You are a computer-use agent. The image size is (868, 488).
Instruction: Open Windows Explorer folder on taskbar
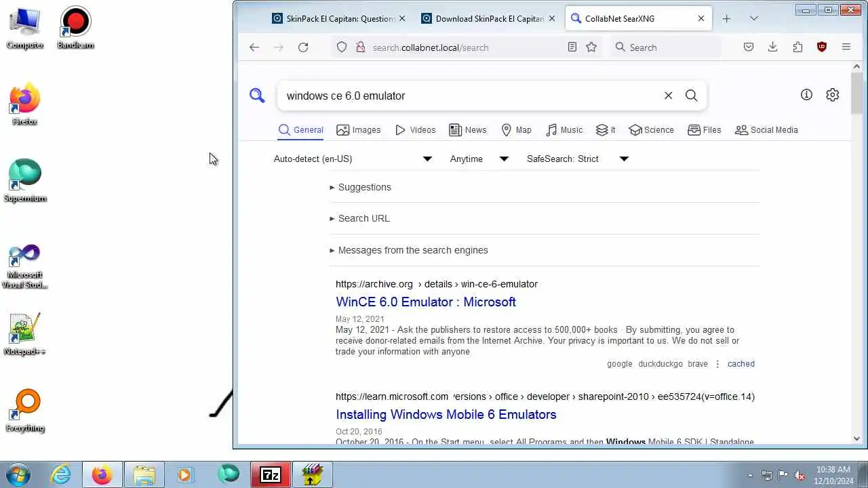tap(144, 474)
